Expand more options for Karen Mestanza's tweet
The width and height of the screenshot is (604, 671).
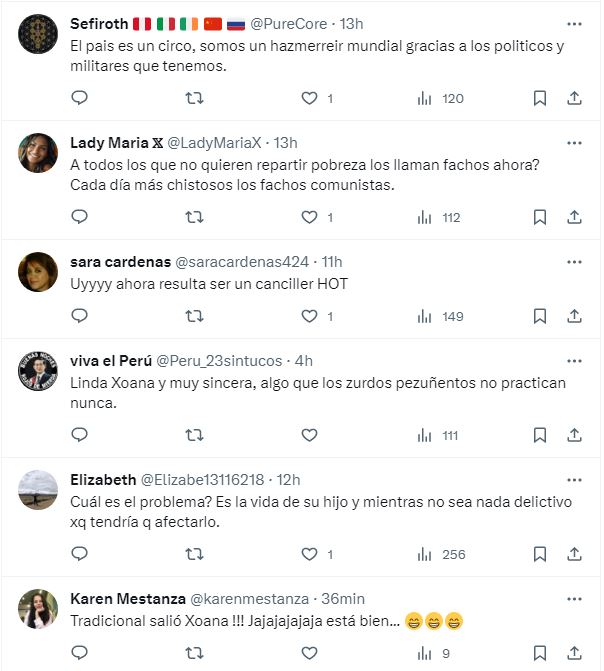[x=574, y=598]
